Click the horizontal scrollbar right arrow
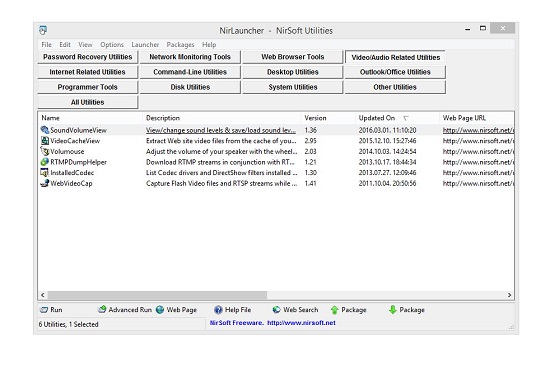Screen dimensions: 550x372 [509, 295]
